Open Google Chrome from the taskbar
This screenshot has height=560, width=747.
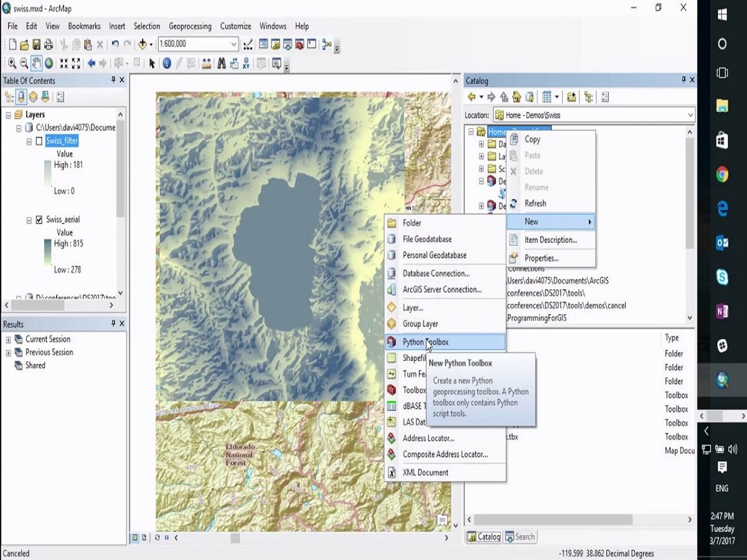(722, 175)
